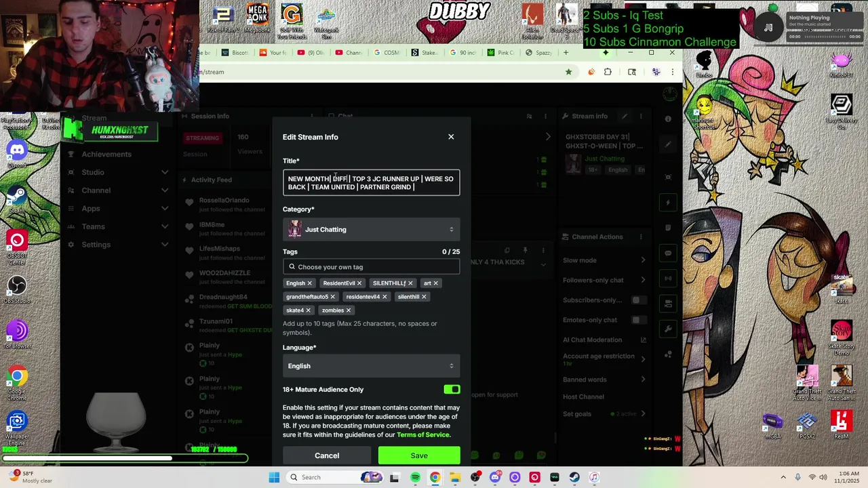The width and height of the screenshot is (868, 488).
Task: Expand the Channel sidebar section
Action: point(119,190)
